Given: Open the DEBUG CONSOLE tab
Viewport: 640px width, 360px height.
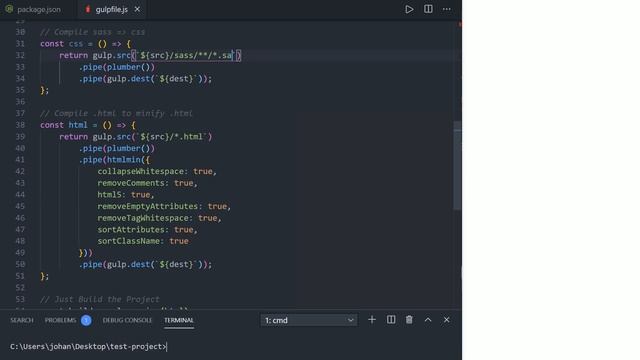Looking at the screenshot, I should click(127, 320).
